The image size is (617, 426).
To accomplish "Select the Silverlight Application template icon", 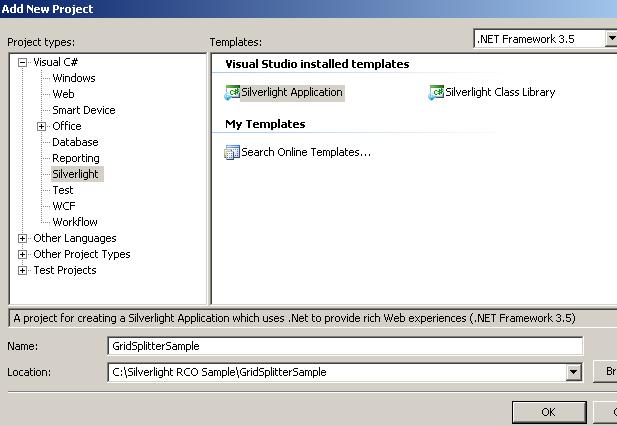I will pyautogui.click(x=232, y=93).
